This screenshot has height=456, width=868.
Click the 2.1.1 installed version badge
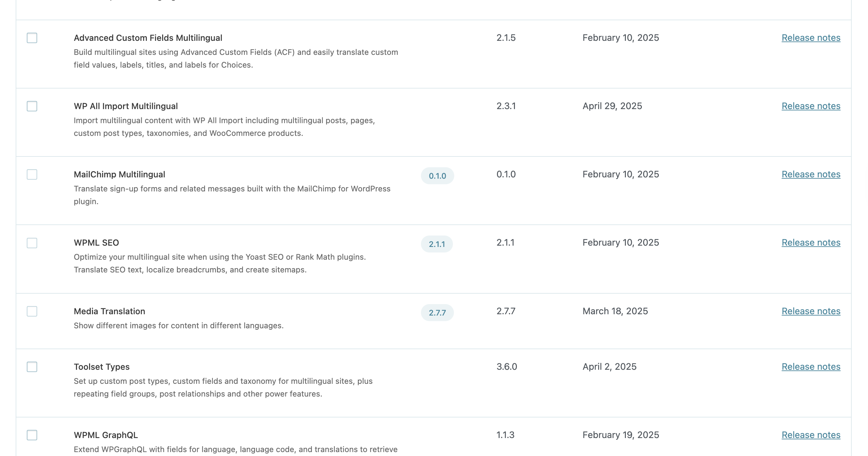tap(437, 244)
